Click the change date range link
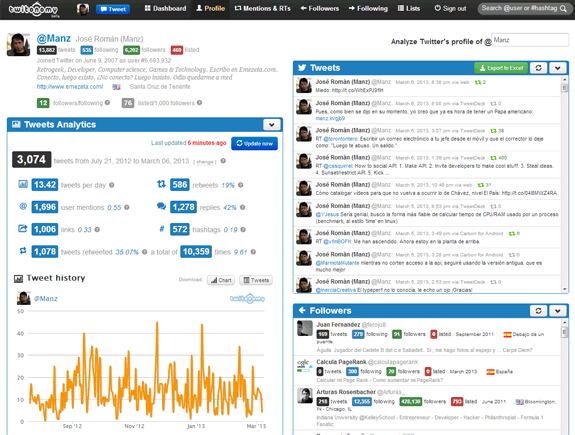 tap(205, 162)
